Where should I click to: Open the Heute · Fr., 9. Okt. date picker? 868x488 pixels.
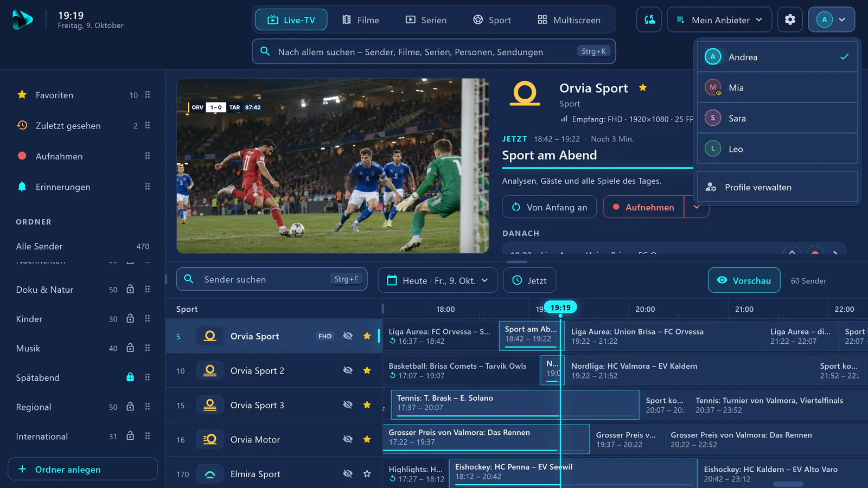point(437,280)
